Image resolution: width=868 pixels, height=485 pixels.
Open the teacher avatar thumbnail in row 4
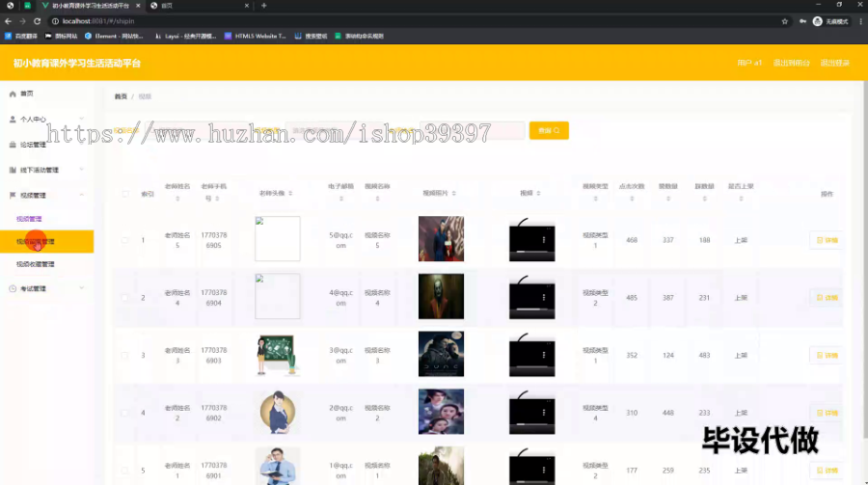pos(278,412)
